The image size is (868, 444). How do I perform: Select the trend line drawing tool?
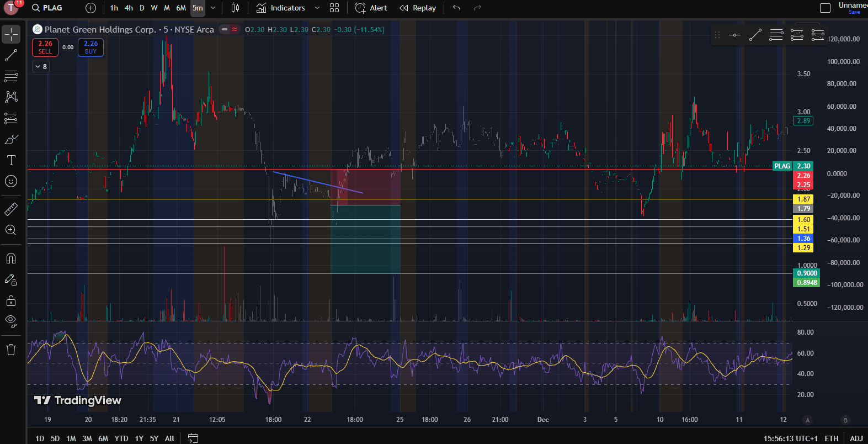click(11, 55)
